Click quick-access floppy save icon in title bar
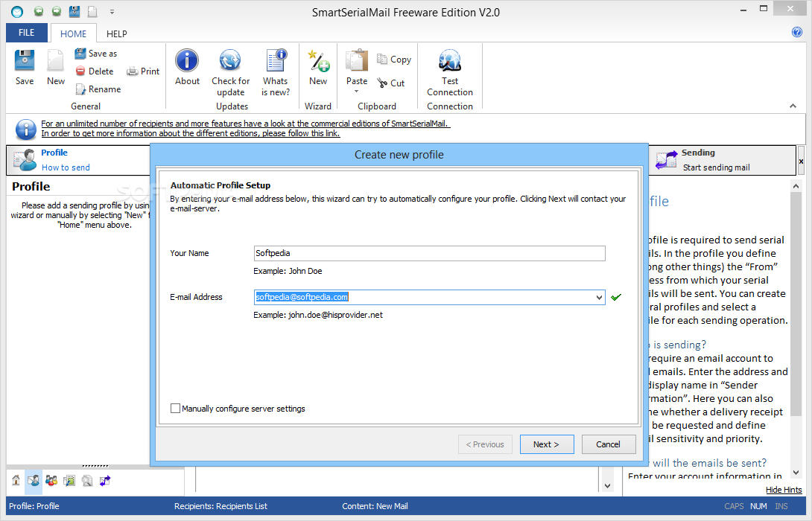812x521 pixels. (x=74, y=11)
